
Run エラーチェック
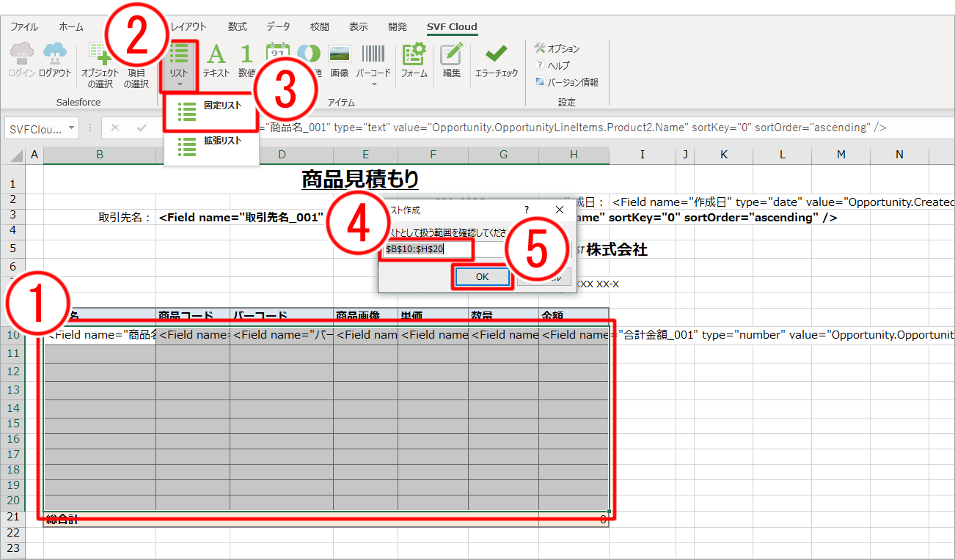click(497, 60)
